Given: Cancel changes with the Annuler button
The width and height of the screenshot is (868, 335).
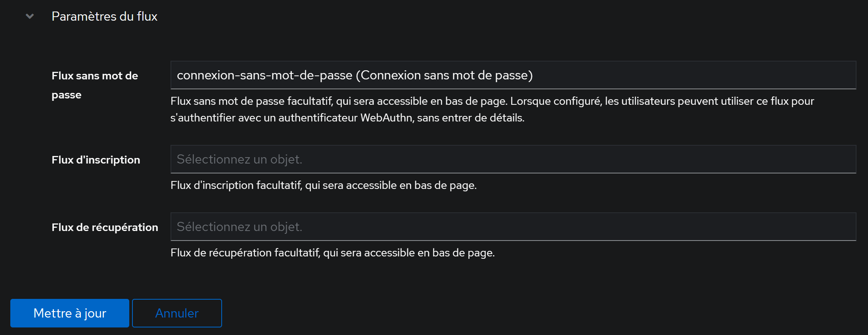Looking at the screenshot, I should tap(177, 313).
